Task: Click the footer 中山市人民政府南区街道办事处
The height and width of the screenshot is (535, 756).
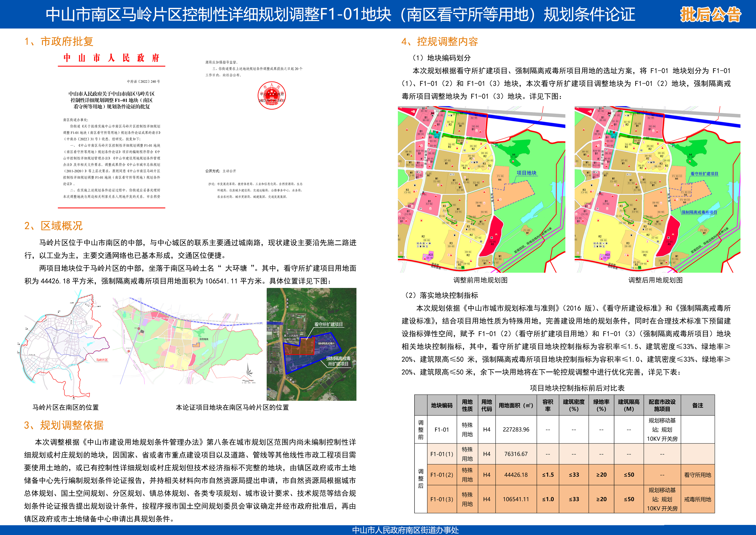Action: (x=405, y=530)
